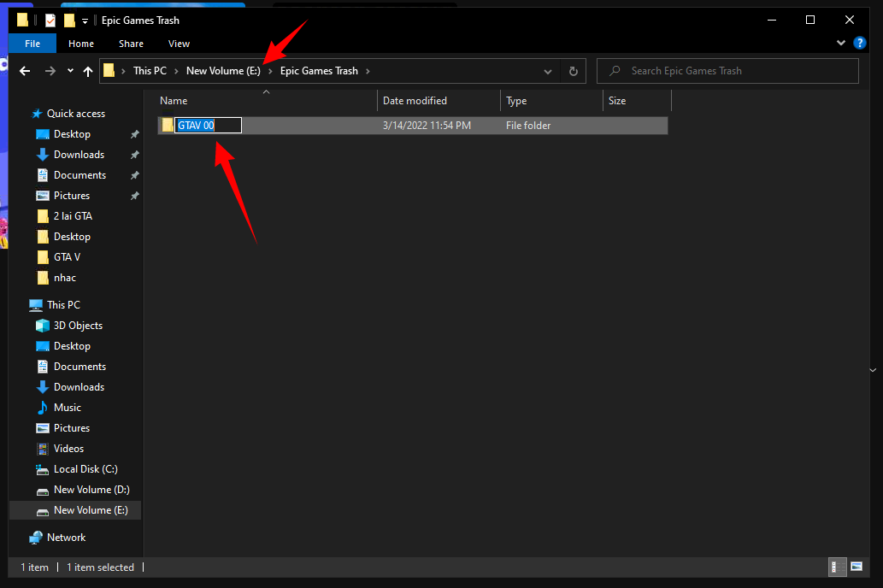Viewport: 883px width, 588px height.
Task: Click the title bar folder icon
Action: pyautogui.click(x=22, y=21)
